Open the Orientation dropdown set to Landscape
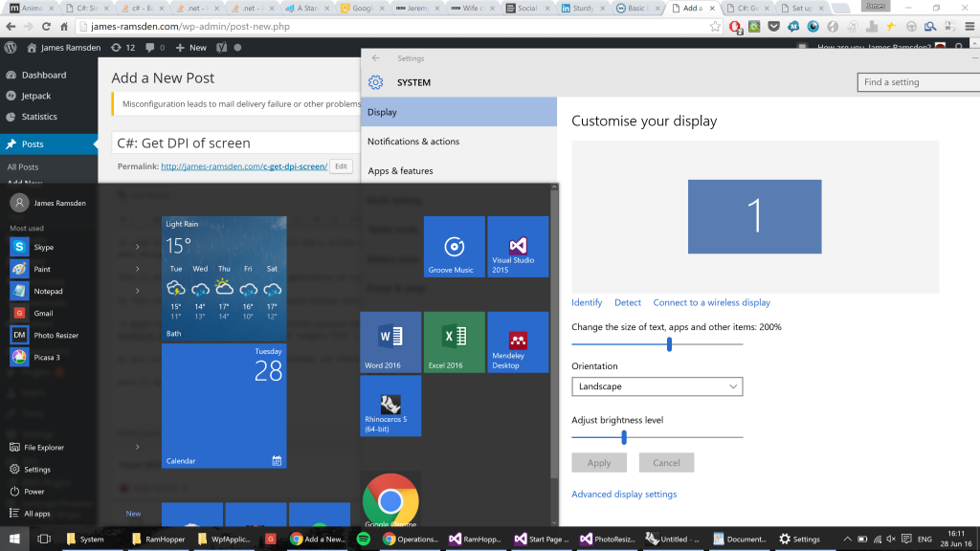 pos(657,386)
